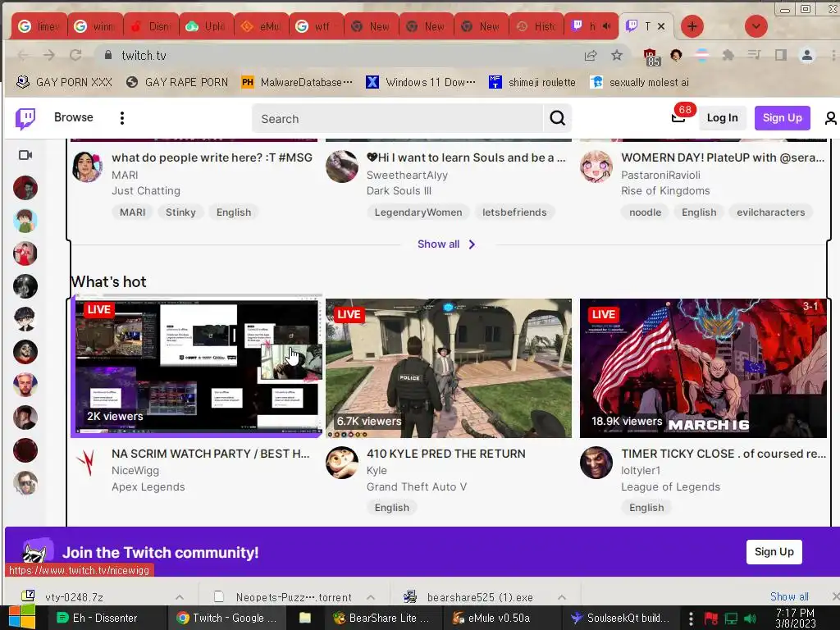Click the reload page button
This screenshot has width=840, height=630.
pyautogui.click(x=75, y=55)
